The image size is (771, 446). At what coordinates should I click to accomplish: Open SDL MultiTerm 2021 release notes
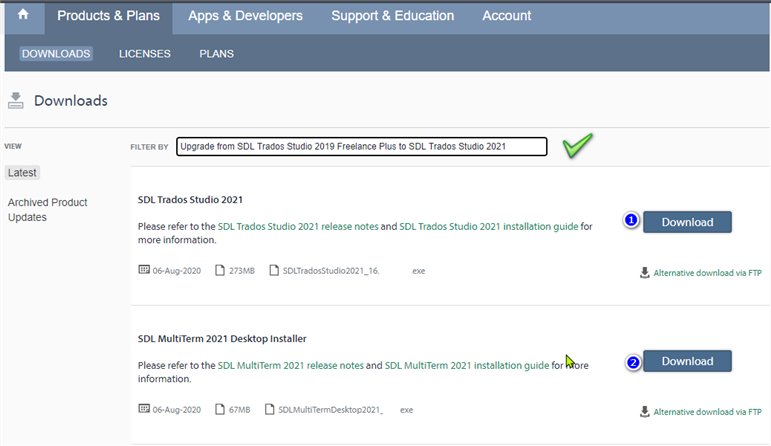point(291,366)
